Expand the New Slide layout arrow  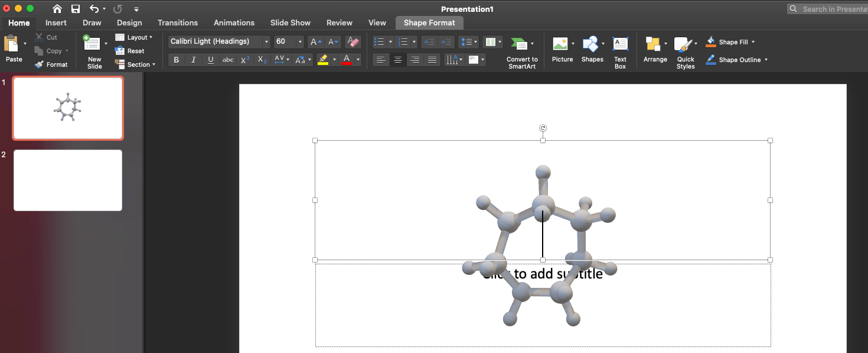point(106,44)
